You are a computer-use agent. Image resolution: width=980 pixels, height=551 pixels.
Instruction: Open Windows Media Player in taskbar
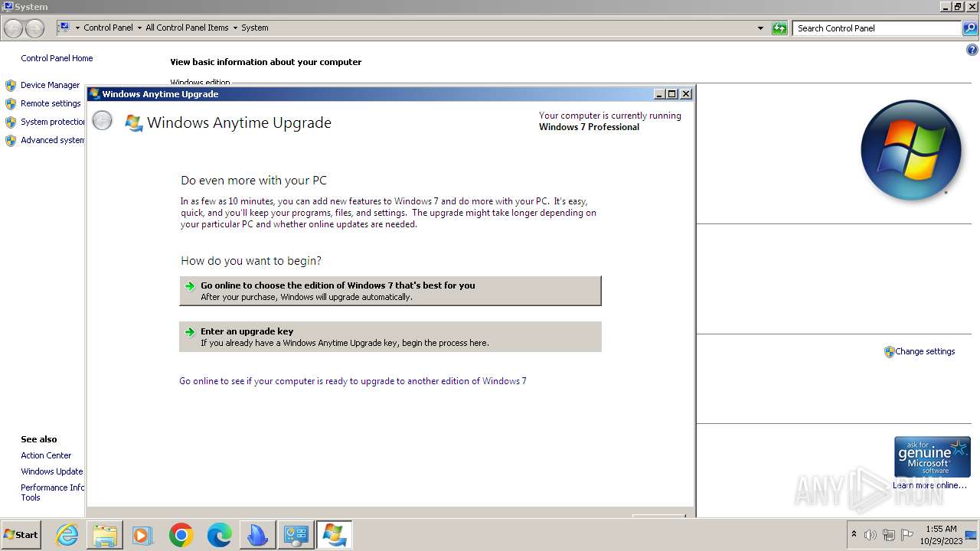(x=142, y=535)
